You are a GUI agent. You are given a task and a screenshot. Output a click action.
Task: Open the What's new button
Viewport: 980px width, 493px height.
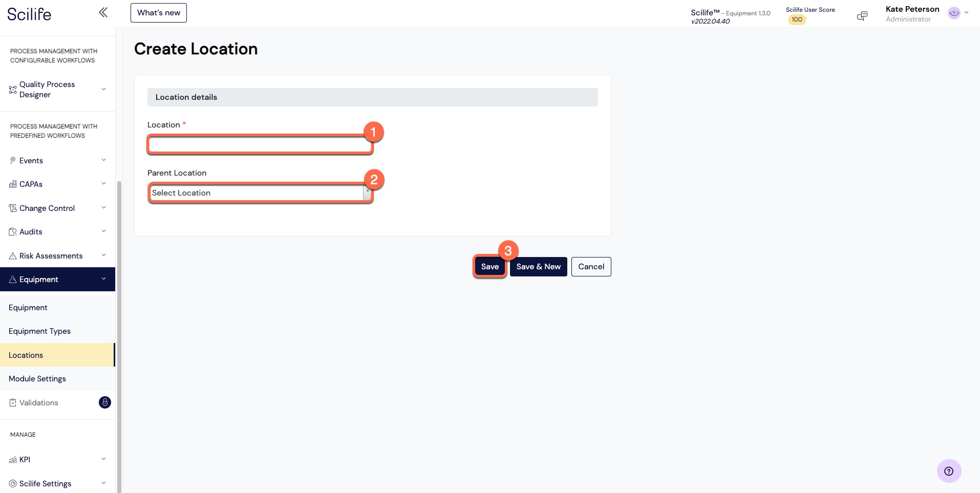tap(159, 13)
